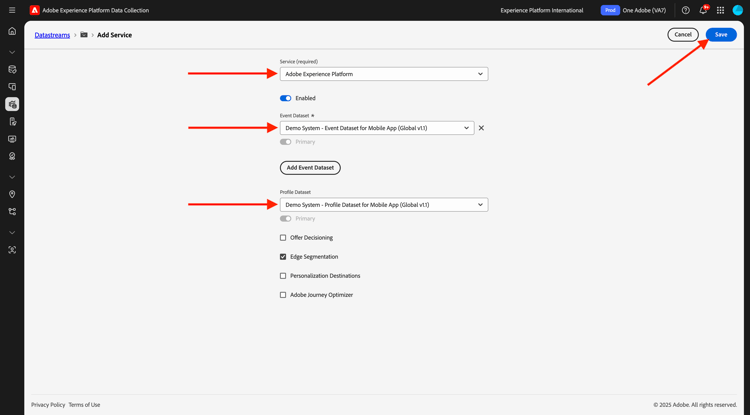Open the Prod One Adobe sandbox switcher
750x415 pixels.
(634, 10)
